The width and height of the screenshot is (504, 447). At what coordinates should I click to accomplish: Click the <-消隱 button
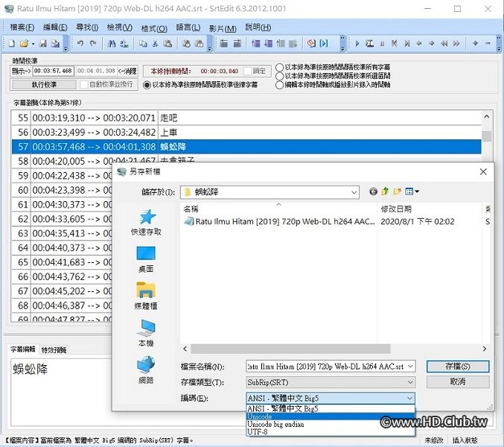pos(127,71)
